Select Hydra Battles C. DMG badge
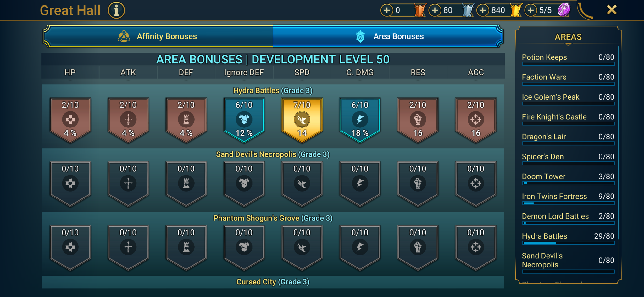 point(360,120)
